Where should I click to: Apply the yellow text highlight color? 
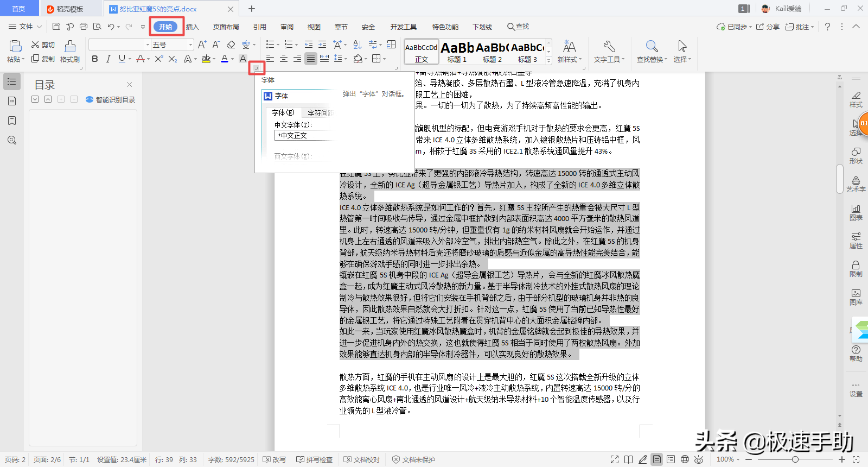click(x=206, y=59)
